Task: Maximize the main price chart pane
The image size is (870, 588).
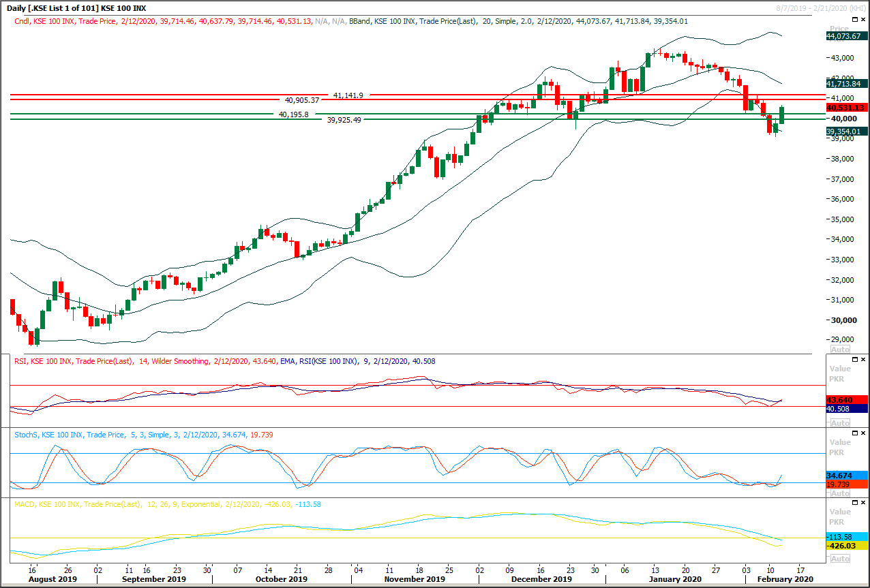Action: tap(854, 19)
